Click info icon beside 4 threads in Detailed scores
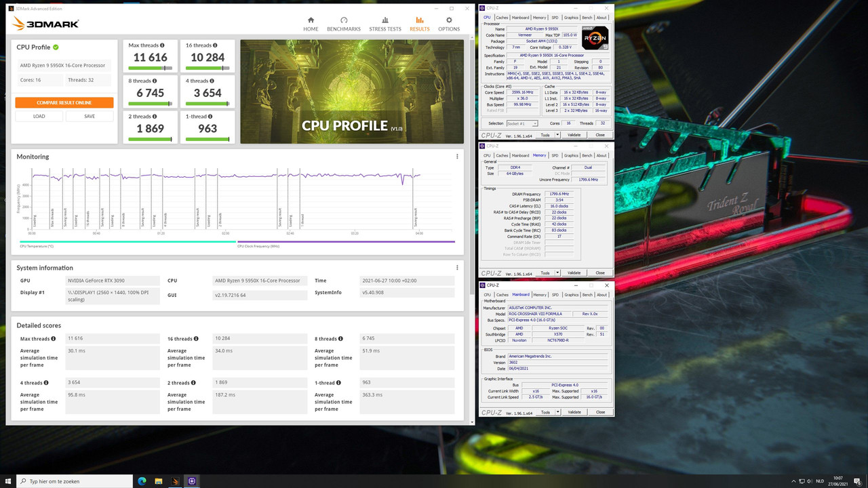This screenshot has height=488, width=868. [x=46, y=383]
